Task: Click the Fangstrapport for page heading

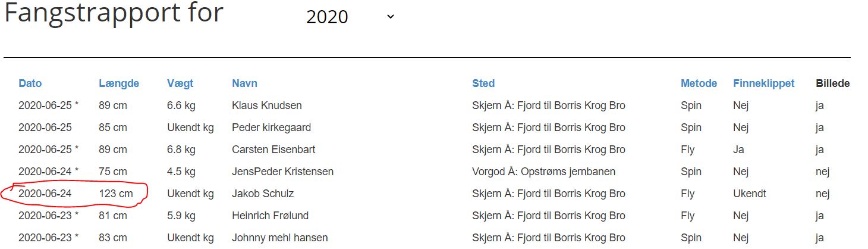Action: pyautogui.click(x=114, y=14)
